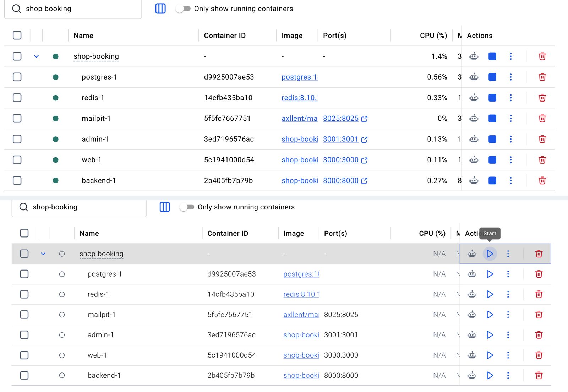The image size is (568, 392).
Task: Toggle lower 'Only show running containers' switch
Action: [187, 207]
